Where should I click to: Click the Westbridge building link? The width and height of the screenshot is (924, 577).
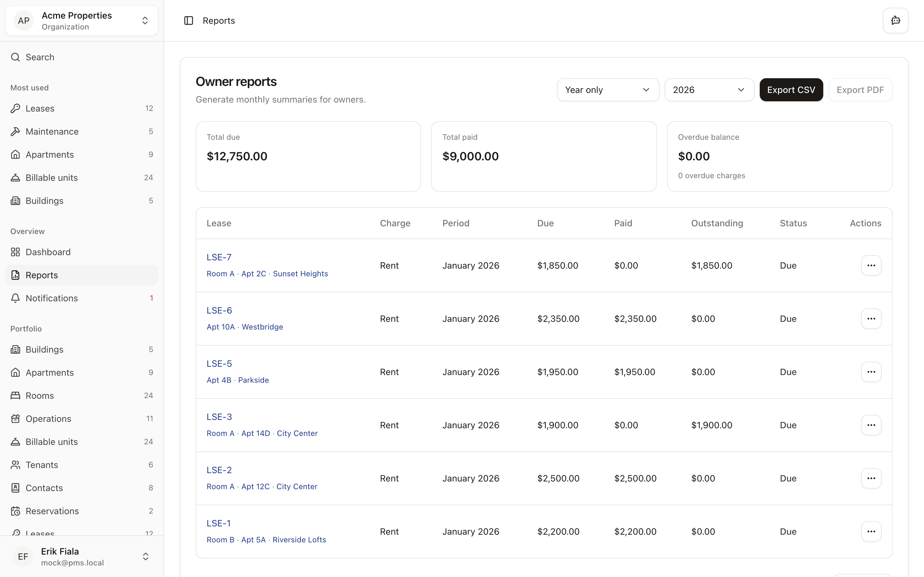point(262,327)
